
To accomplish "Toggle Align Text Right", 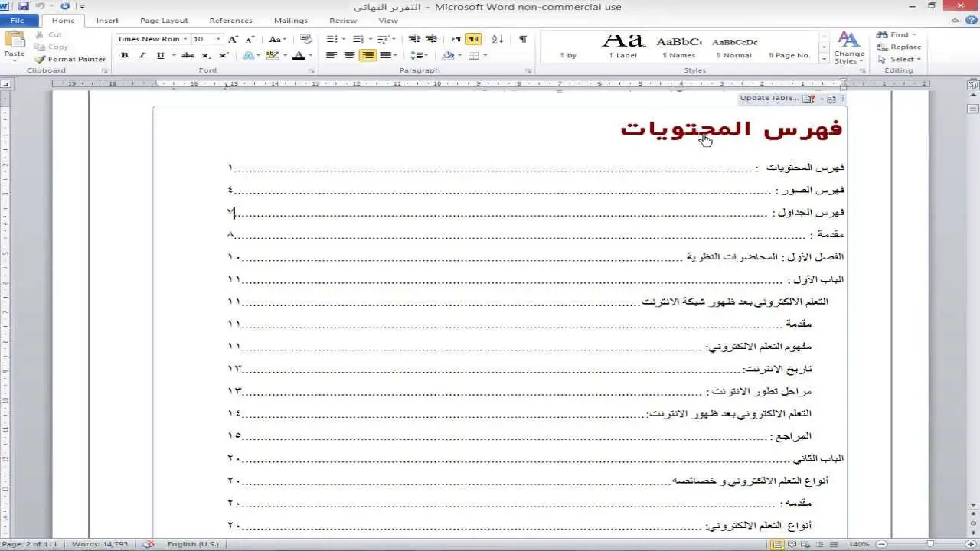I will tap(368, 55).
